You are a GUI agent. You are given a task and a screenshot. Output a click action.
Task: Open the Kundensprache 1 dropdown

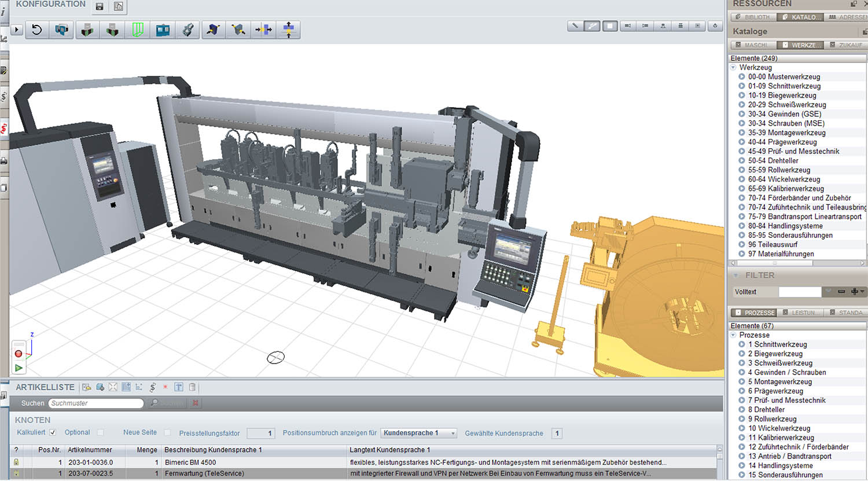click(x=419, y=433)
